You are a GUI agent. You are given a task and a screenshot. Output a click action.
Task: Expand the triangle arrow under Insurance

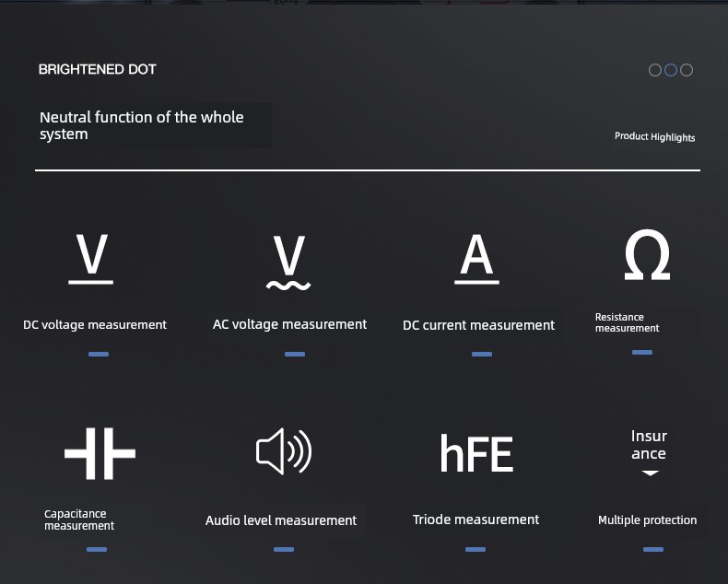coord(650,473)
